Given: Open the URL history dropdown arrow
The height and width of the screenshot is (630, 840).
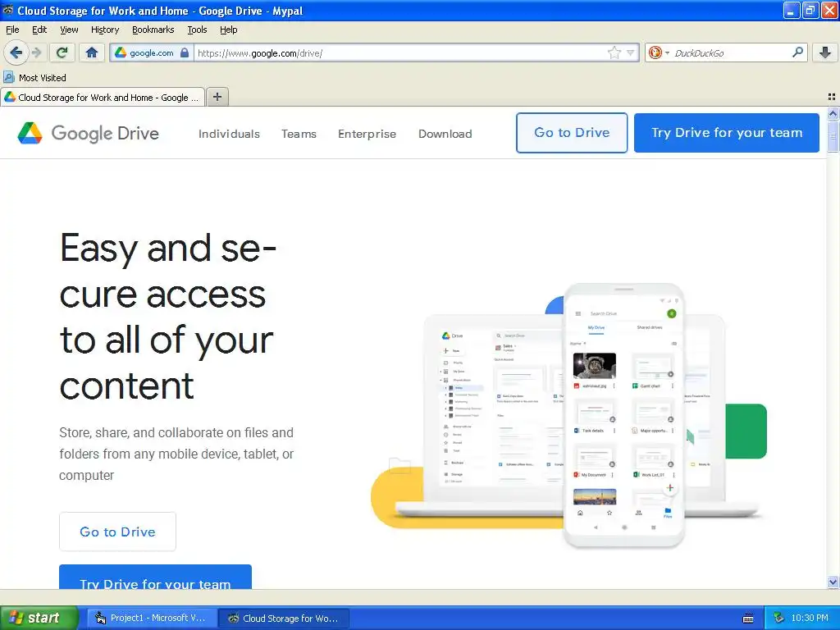Looking at the screenshot, I should 631,52.
